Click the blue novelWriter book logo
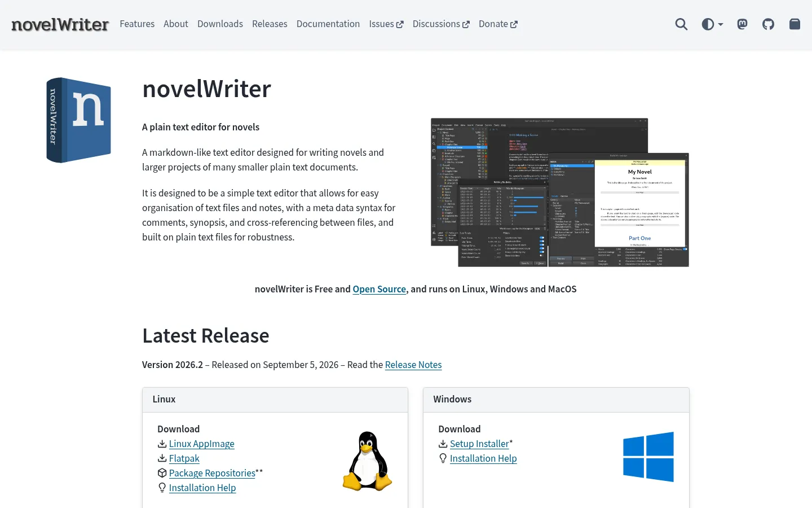This screenshot has width=812, height=508. pos(78,120)
